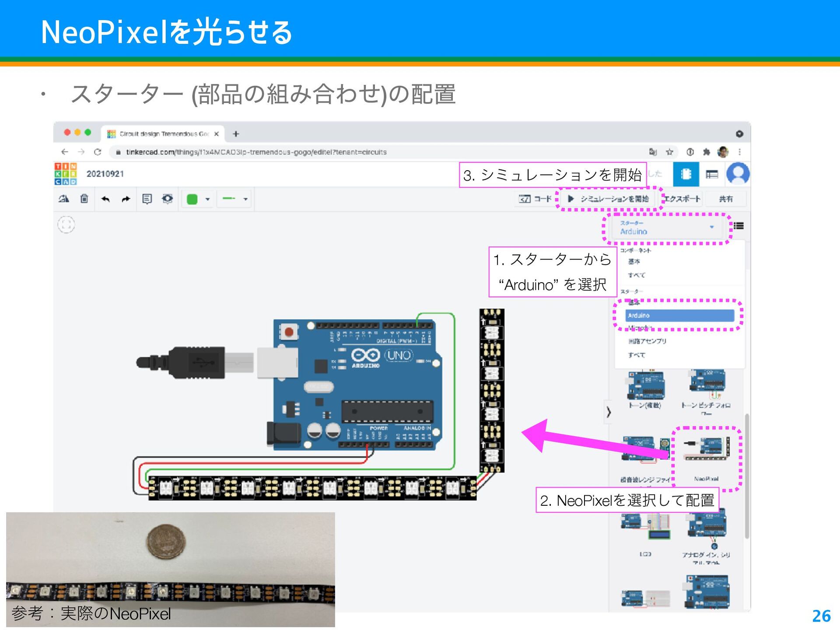This screenshot has width=840, height=630.
Task: Select the アナログ イン, シリアル アウト starter
Action: click(706, 535)
